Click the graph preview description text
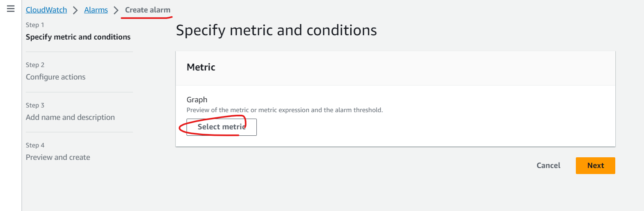The height and width of the screenshot is (211, 644). coord(285,110)
